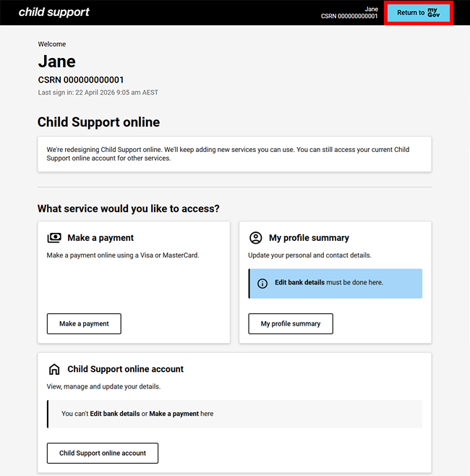The image size is (470, 476).
Task: Click the cash icon beside Make a payment
Action: [x=54, y=237]
